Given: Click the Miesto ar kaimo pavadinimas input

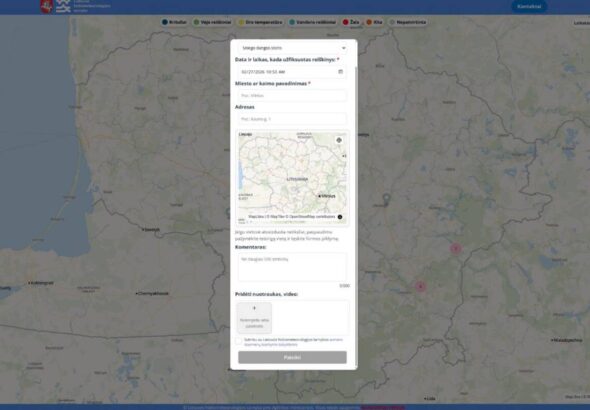Looking at the screenshot, I should coord(292,96).
